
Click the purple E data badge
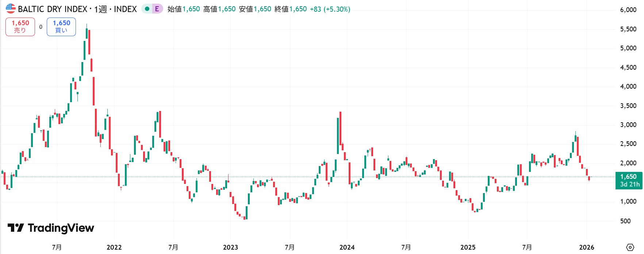coord(157,9)
